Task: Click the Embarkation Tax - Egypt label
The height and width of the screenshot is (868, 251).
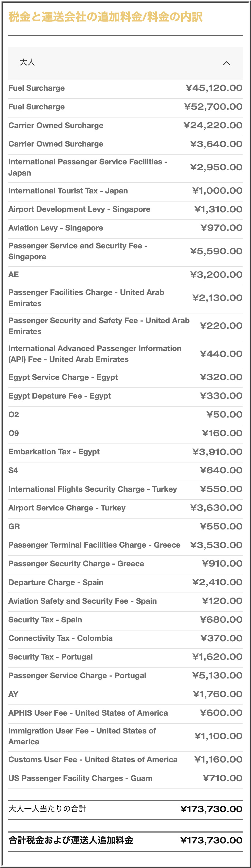Action: click(x=54, y=452)
